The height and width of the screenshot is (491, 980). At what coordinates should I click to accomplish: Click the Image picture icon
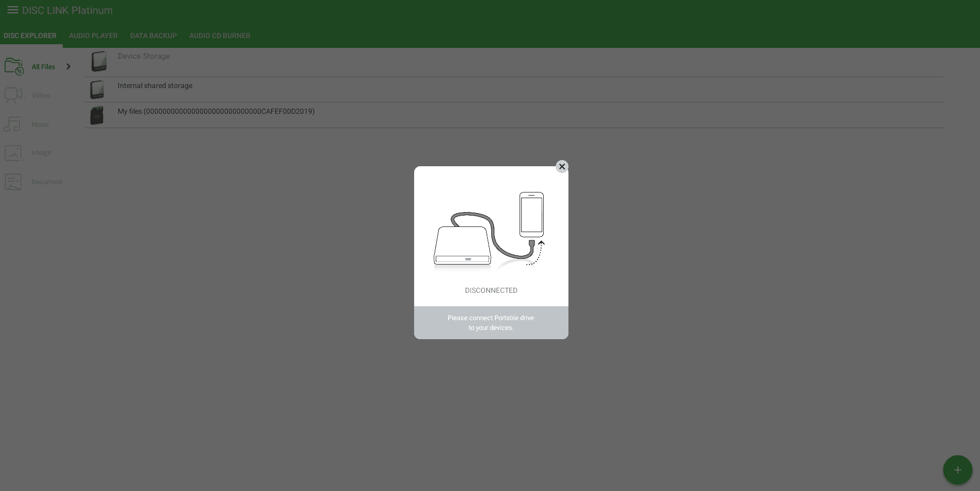pyautogui.click(x=14, y=153)
